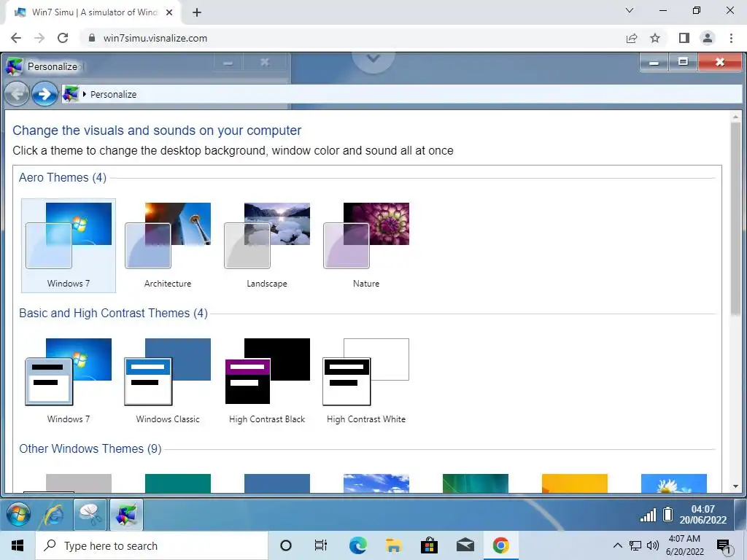747x560 pixels.
Task: Minimize the simulator Personalize window
Action: pyautogui.click(x=654, y=62)
